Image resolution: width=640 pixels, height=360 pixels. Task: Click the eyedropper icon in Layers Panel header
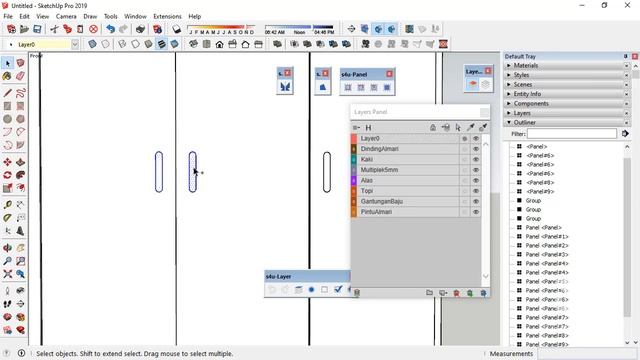(x=470, y=128)
